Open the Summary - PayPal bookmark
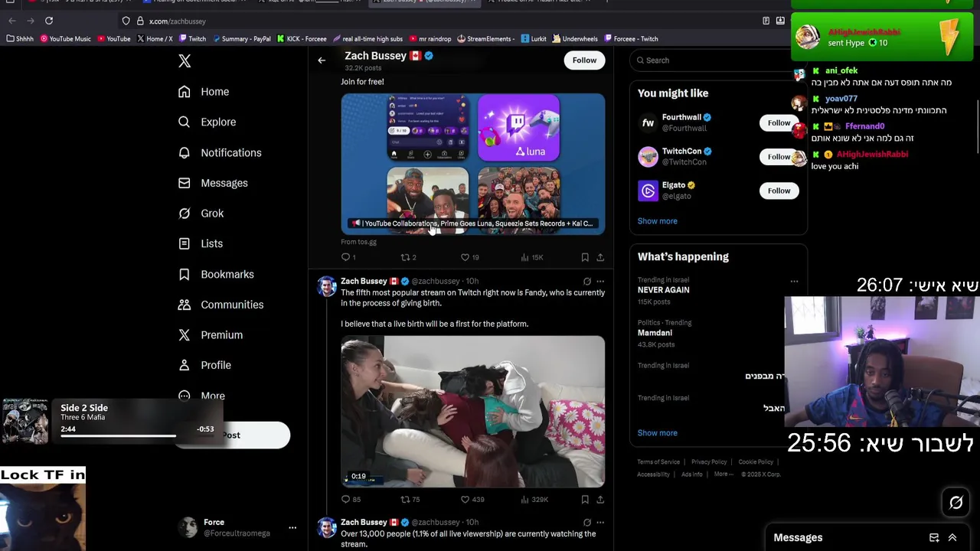This screenshot has height=551, width=980. pos(241,39)
